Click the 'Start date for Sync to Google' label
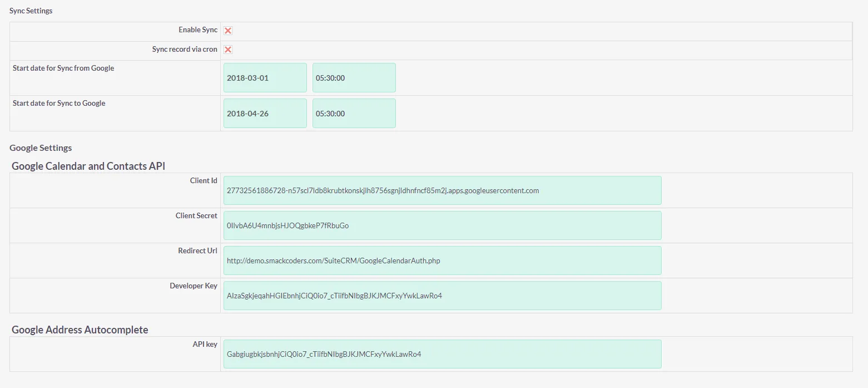 (59, 103)
